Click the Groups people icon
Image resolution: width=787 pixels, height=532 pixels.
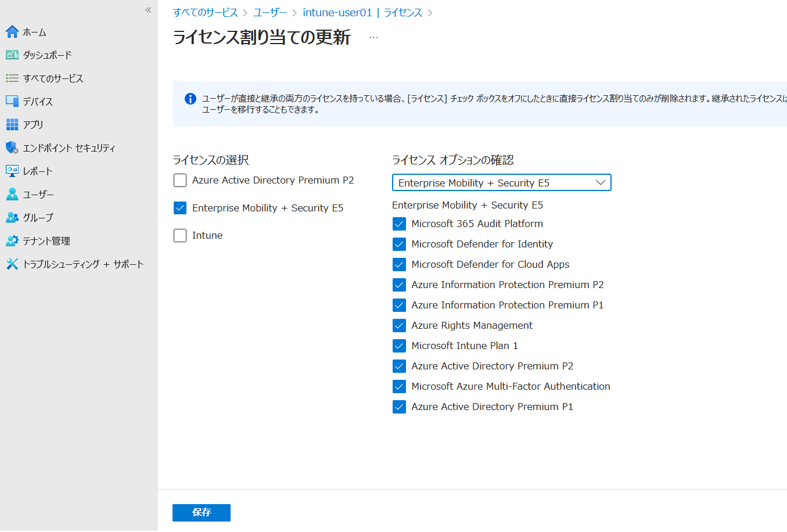12,217
